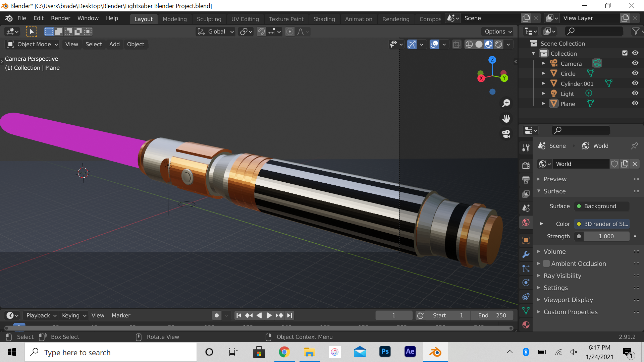The height and width of the screenshot is (362, 644).
Task: Switch to the Modeling workspace tab
Action: point(174,19)
